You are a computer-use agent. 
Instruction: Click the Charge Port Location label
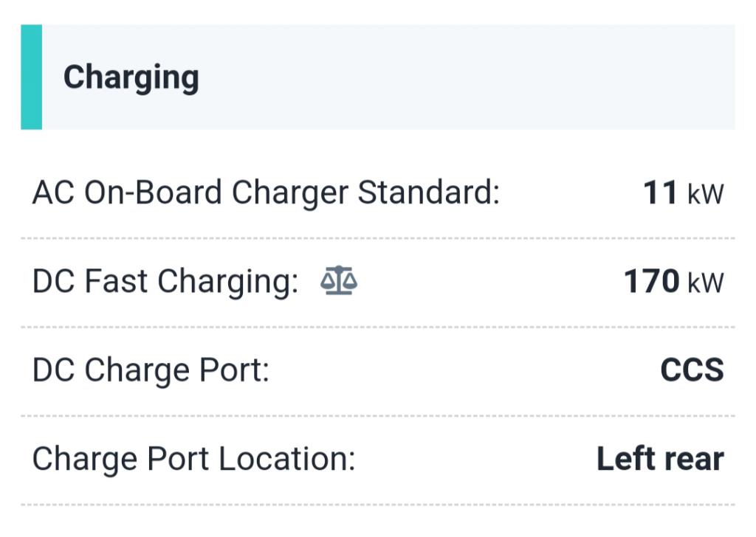(x=193, y=459)
